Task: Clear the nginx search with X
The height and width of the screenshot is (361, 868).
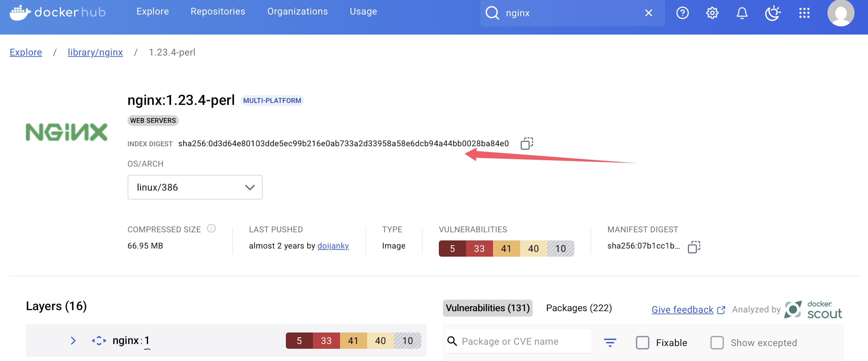Action: 648,13
